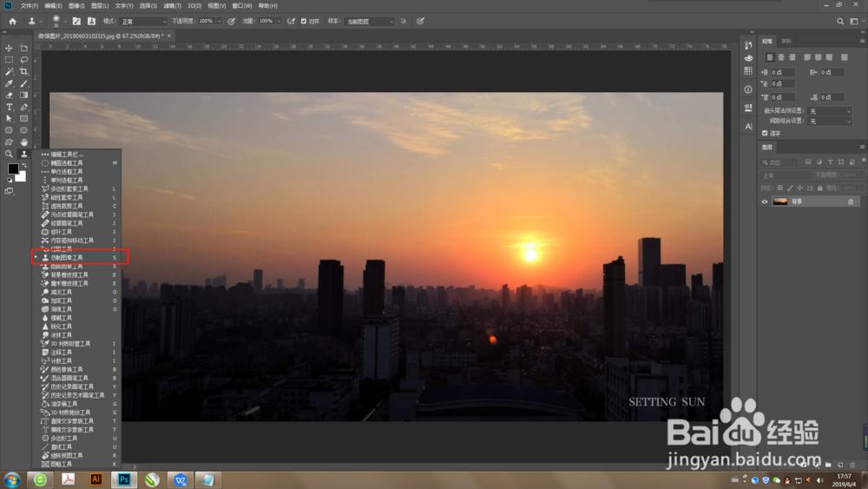Open the 不透明度 opacity slider dropdown
The height and width of the screenshot is (489, 868).
pyautogui.click(x=220, y=21)
